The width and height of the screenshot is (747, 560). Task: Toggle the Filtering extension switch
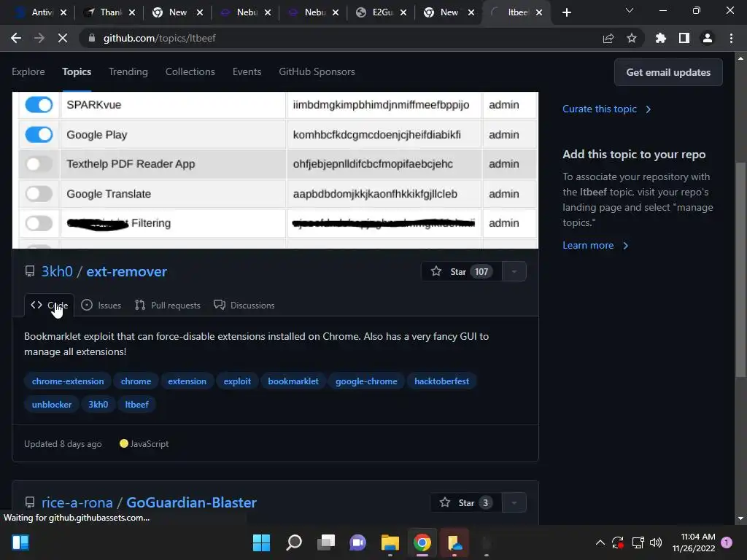point(39,223)
